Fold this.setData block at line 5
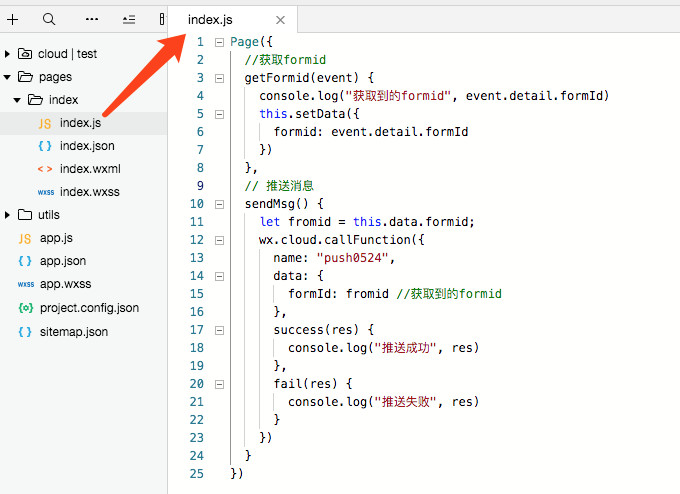Image resolution: width=680 pixels, height=494 pixels. (x=220, y=114)
